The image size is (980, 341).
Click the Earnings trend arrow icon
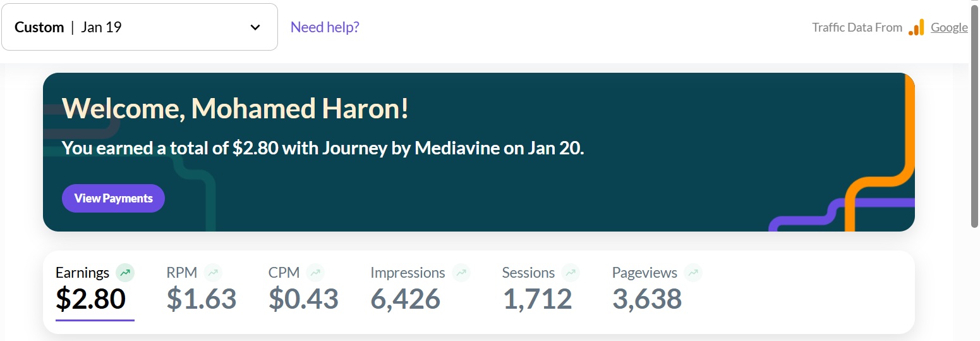[x=125, y=273]
